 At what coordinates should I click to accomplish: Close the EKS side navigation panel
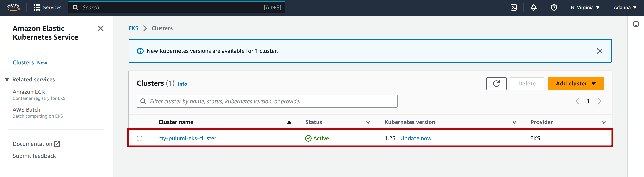(x=101, y=29)
